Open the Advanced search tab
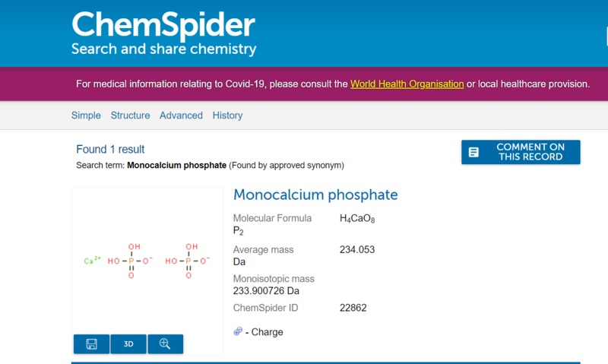 point(181,116)
